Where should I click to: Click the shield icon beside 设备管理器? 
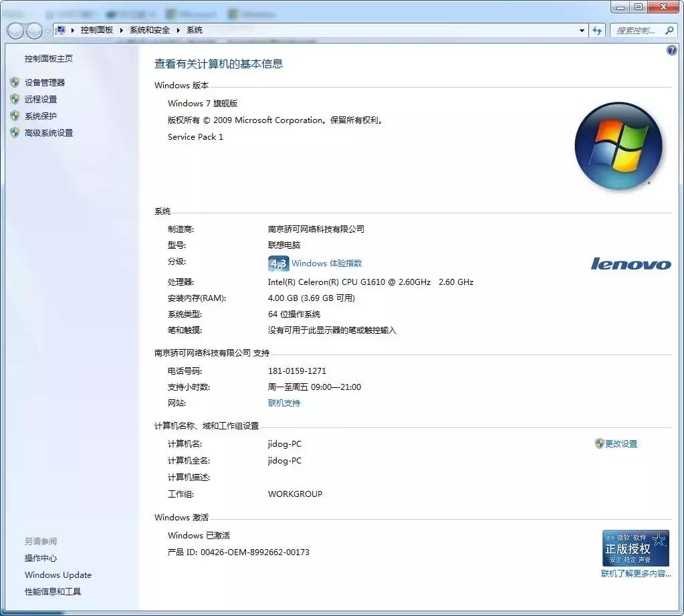tap(15, 82)
